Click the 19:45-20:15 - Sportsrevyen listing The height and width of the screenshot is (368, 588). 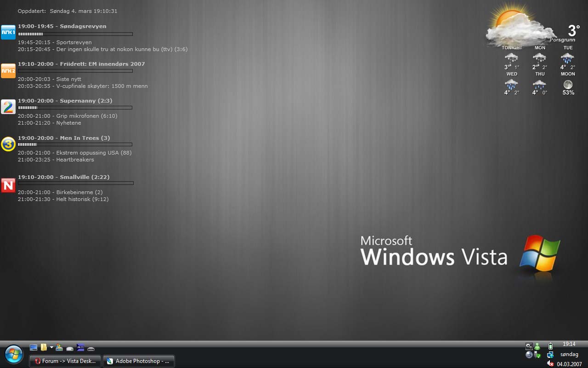pos(55,42)
